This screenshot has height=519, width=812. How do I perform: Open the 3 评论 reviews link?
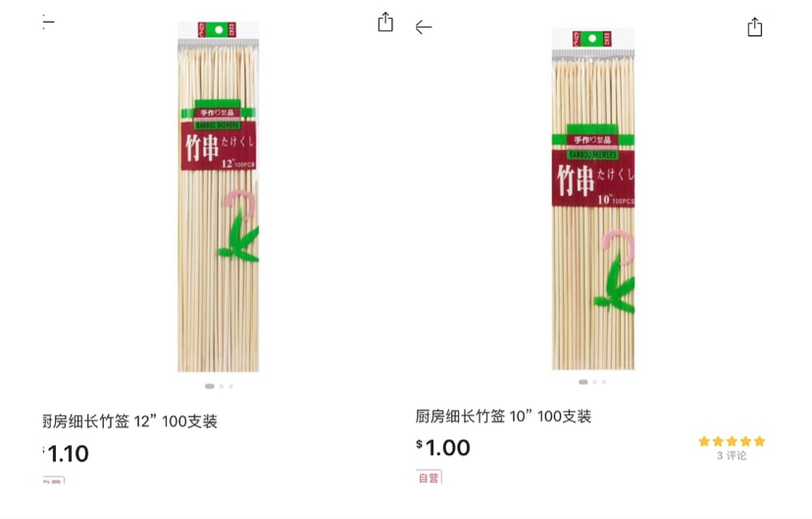pos(732,455)
